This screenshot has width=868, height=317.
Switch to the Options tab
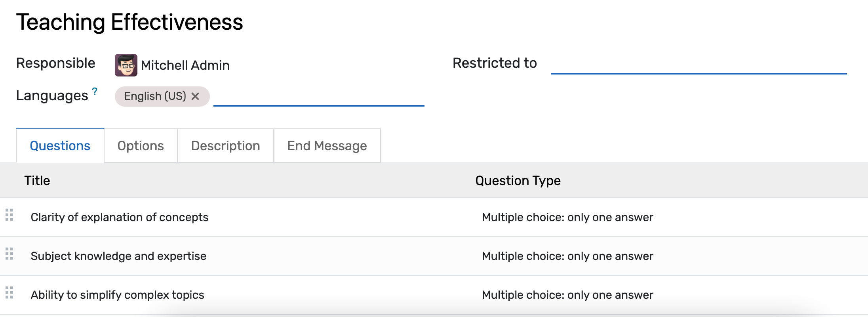point(141,146)
